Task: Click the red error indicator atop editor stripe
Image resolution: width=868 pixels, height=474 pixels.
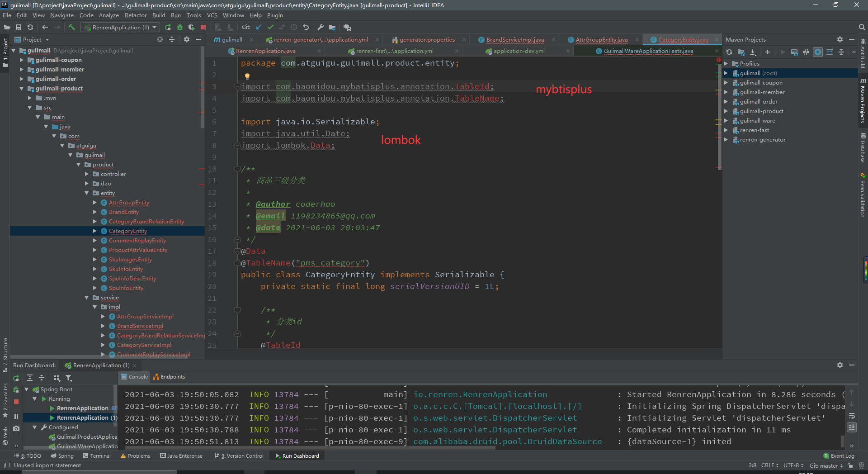Action: pyautogui.click(x=719, y=60)
